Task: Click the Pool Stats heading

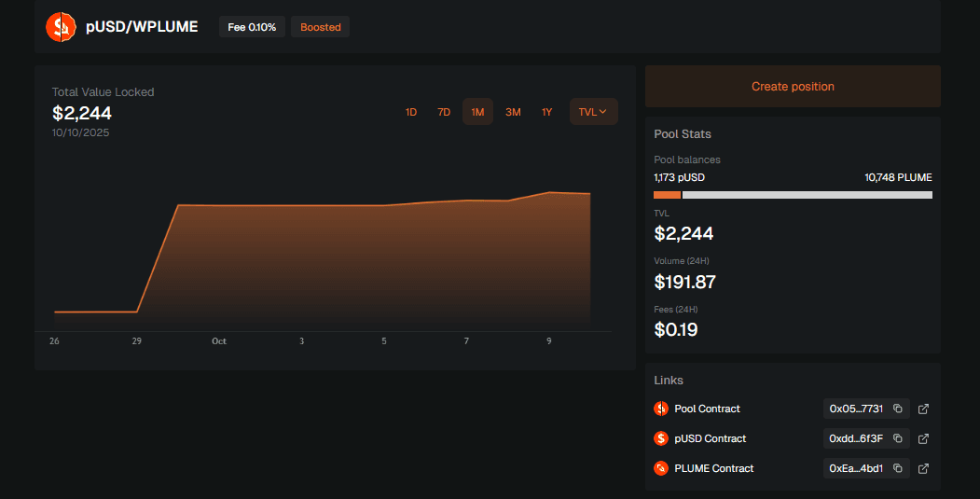Action: click(x=683, y=133)
